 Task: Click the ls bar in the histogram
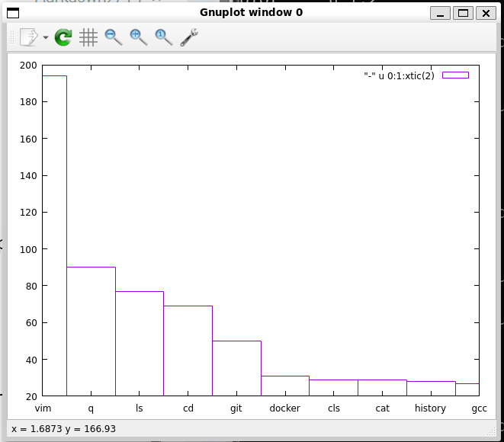pyautogui.click(x=140, y=344)
